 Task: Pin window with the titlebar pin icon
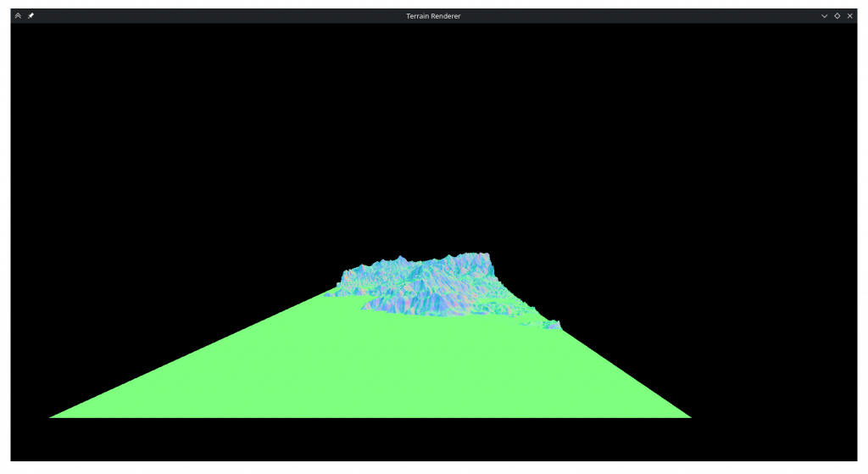click(31, 16)
